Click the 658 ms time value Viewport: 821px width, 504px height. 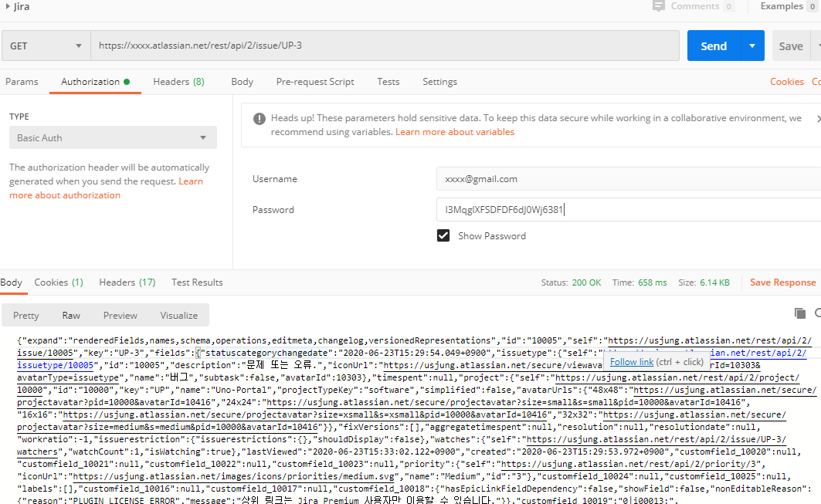pyautogui.click(x=653, y=282)
